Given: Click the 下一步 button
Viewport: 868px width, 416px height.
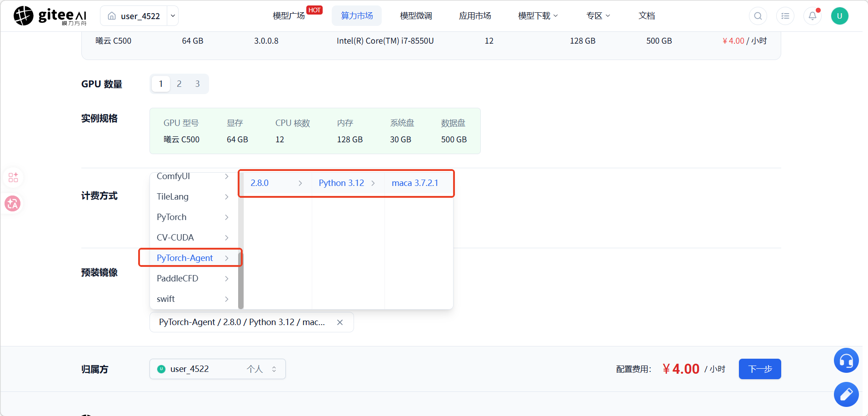Looking at the screenshot, I should [x=760, y=369].
